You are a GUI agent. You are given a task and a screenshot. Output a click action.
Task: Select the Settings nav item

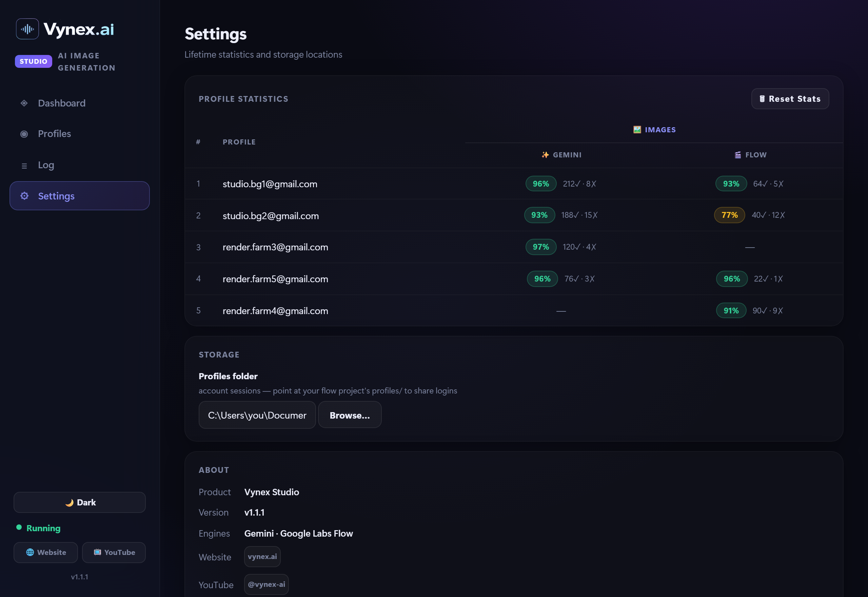pyautogui.click(x=80, y=196)
